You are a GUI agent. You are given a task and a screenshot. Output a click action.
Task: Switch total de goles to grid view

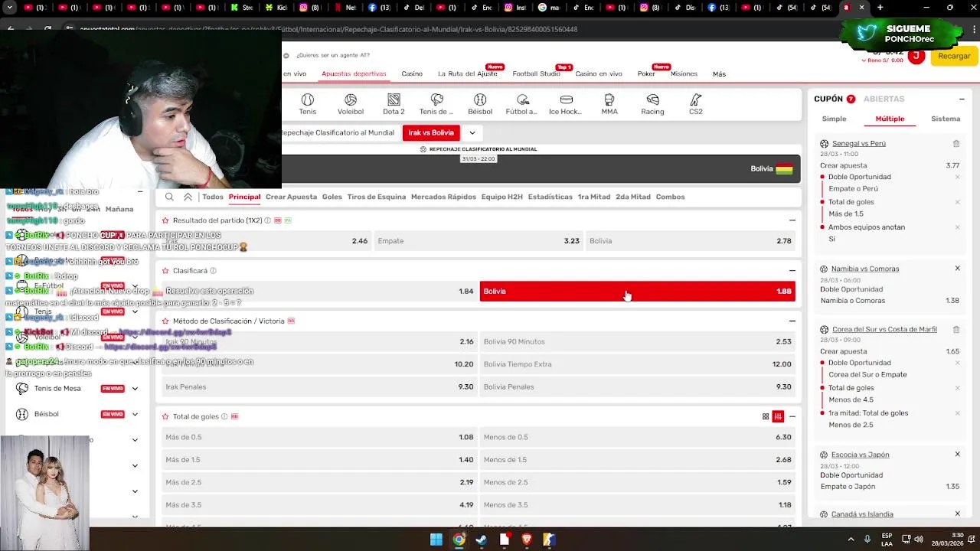[766, 416]
